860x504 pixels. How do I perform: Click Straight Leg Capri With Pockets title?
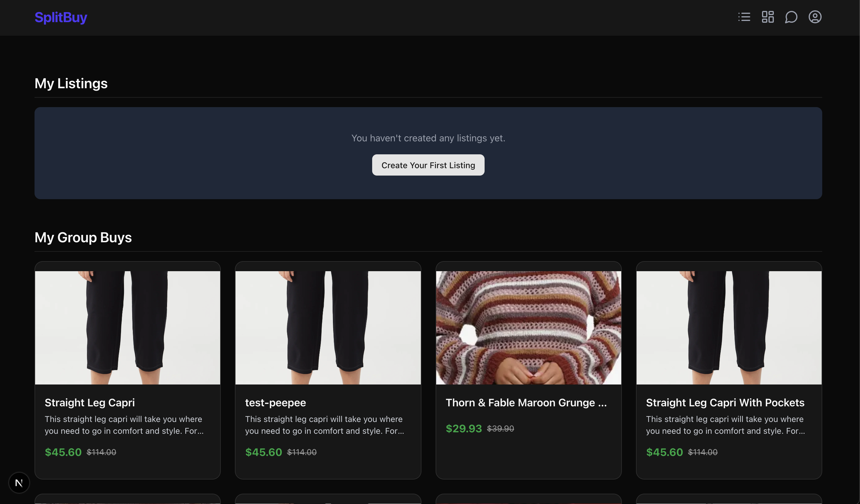click(725, 403)
